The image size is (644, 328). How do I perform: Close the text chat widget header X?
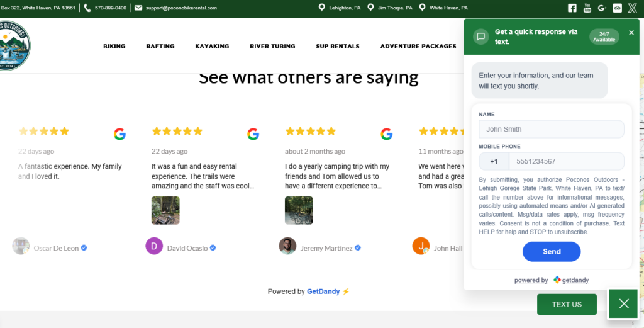631,33
